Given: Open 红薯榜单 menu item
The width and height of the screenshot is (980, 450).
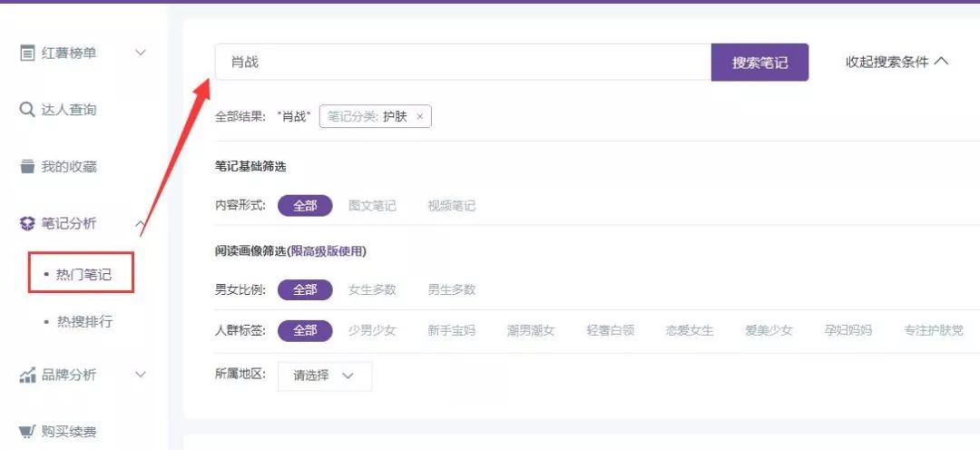Looking at the screenshot, I should tap(69, 54).
